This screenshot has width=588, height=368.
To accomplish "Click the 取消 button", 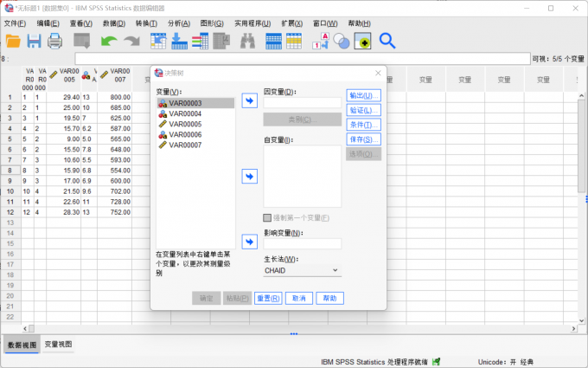I will click(x=299, y=298).
